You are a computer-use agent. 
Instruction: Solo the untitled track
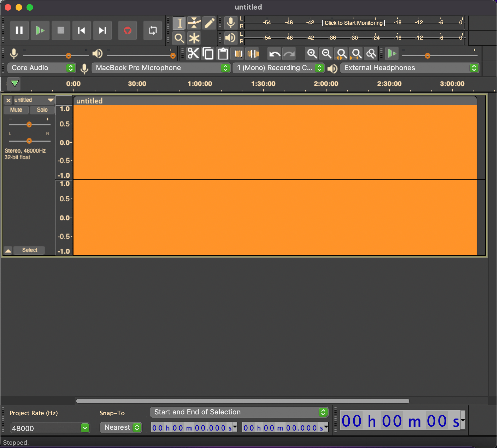coord(42,110)
